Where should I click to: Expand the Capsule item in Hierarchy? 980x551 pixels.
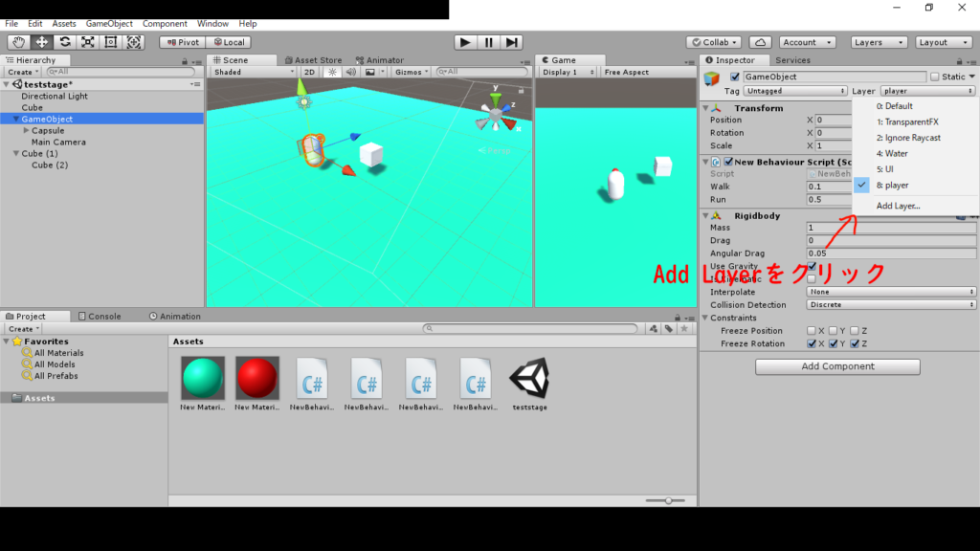click(x=26, y=131)
